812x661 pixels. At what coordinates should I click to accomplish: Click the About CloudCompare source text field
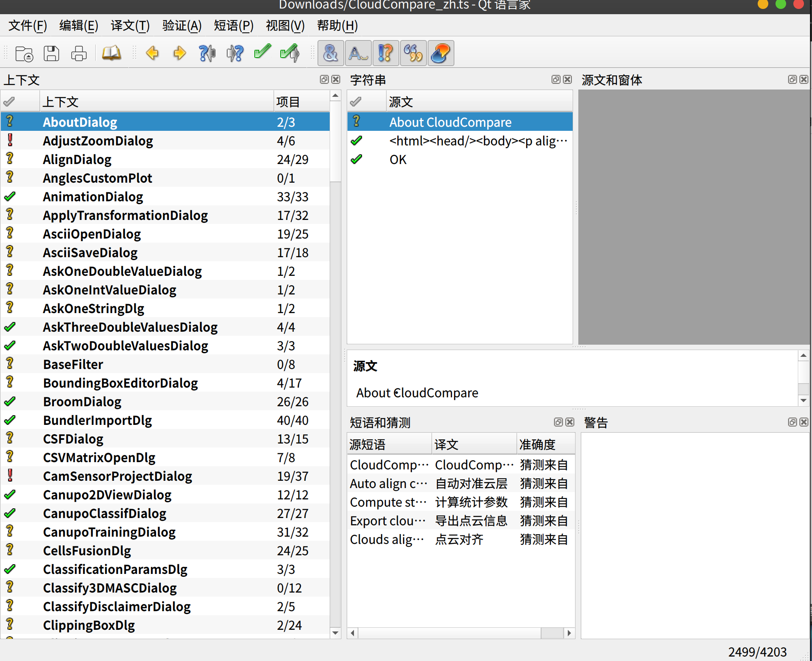[x=417, y=393]
